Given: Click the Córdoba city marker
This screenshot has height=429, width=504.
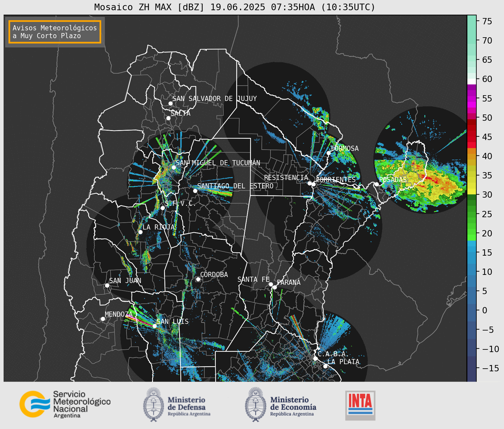Looking at the screenshot, I should click(198, 279).
